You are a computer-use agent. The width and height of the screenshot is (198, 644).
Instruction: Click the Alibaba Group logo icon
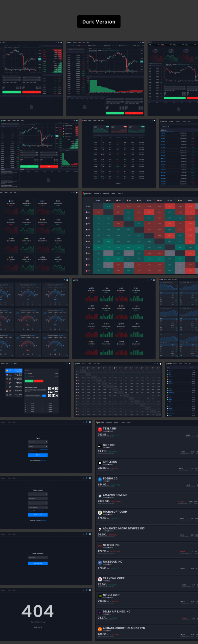[100, 629]
